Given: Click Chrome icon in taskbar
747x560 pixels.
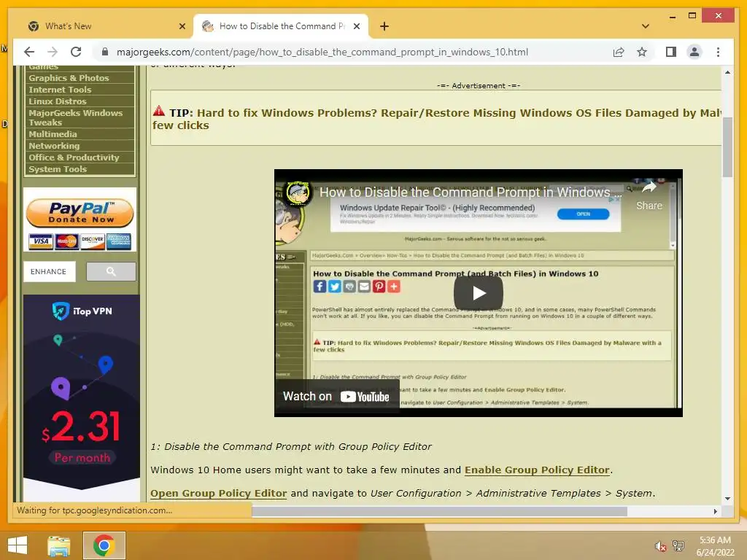Looking at the screenshot, I should [104, 545].
